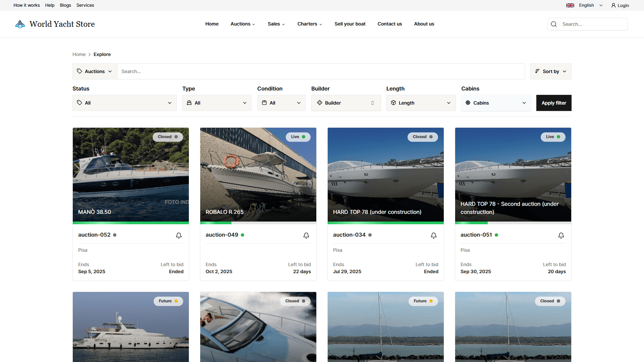The width and height of the screenshot is (644, 362).
Task: Go to Contact us page
Action: pos(390,24)
